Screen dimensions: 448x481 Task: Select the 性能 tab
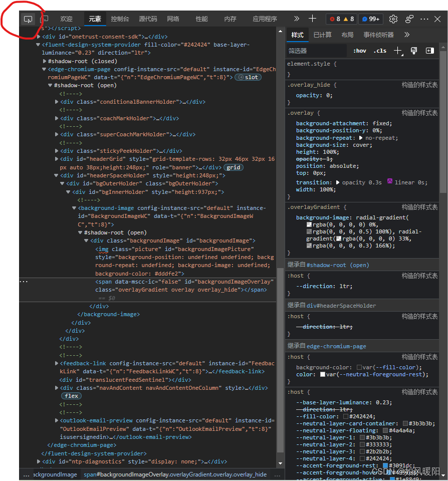pos(201,19)
